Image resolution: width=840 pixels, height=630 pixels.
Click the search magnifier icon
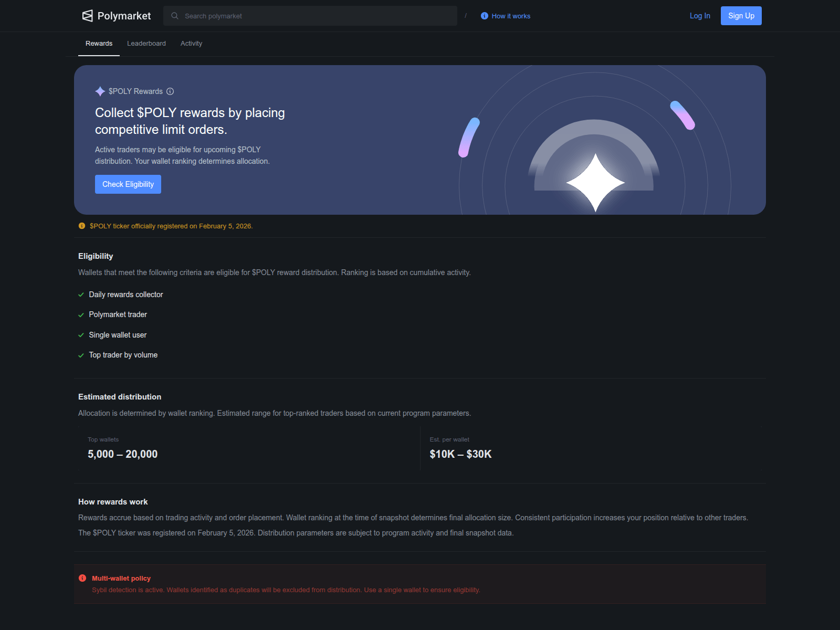[x=174, y=16]
